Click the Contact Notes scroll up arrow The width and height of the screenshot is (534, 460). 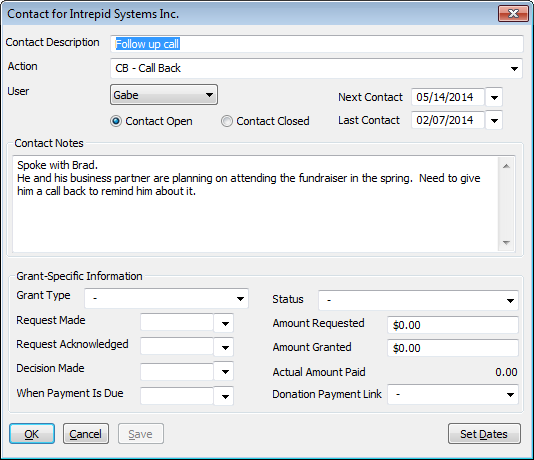click(x=506, y=166)
